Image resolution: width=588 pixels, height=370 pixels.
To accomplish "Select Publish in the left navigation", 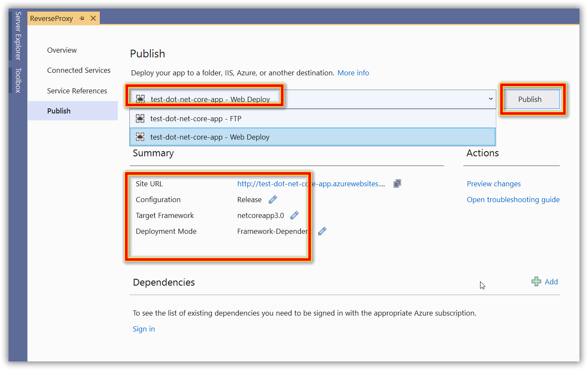I will pos(73,111).
